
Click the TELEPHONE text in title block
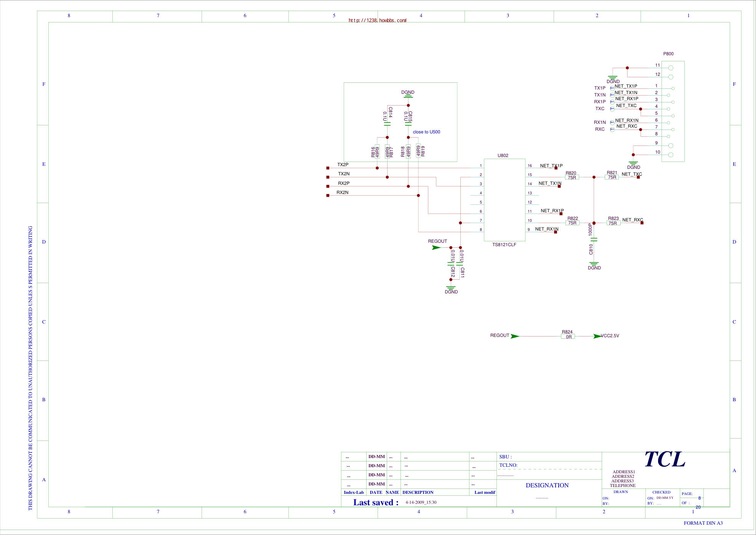point(623,485)
